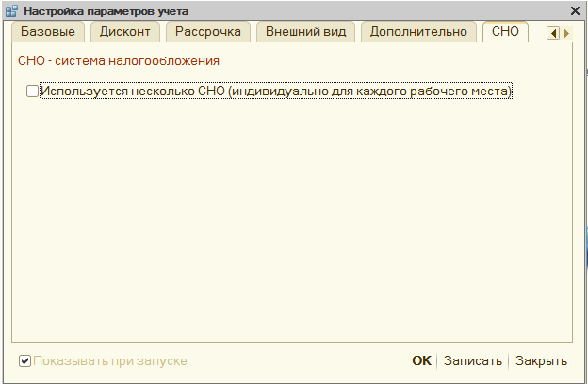Switch to the Базовые tab

click(x=48, y=31)
